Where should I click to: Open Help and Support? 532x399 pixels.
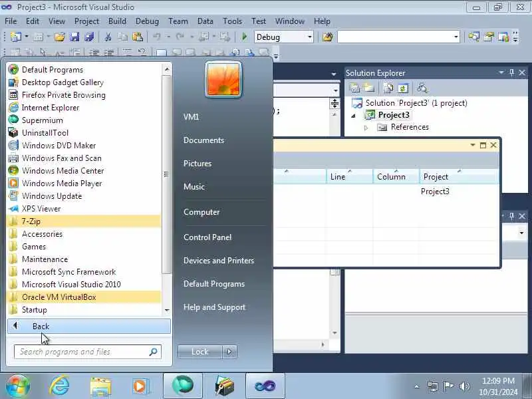point(214,307)
